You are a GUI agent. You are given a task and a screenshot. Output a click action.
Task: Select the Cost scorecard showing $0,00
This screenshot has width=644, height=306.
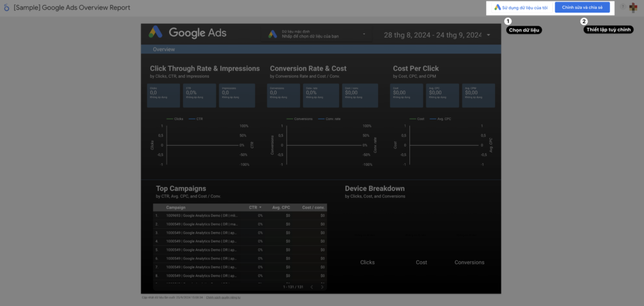coord(407,96)
